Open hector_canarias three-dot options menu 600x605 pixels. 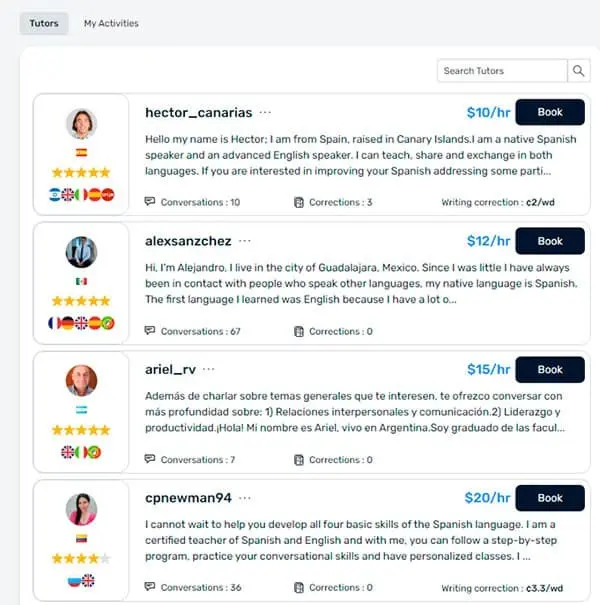pyautogui.click(x=265, y=113)
